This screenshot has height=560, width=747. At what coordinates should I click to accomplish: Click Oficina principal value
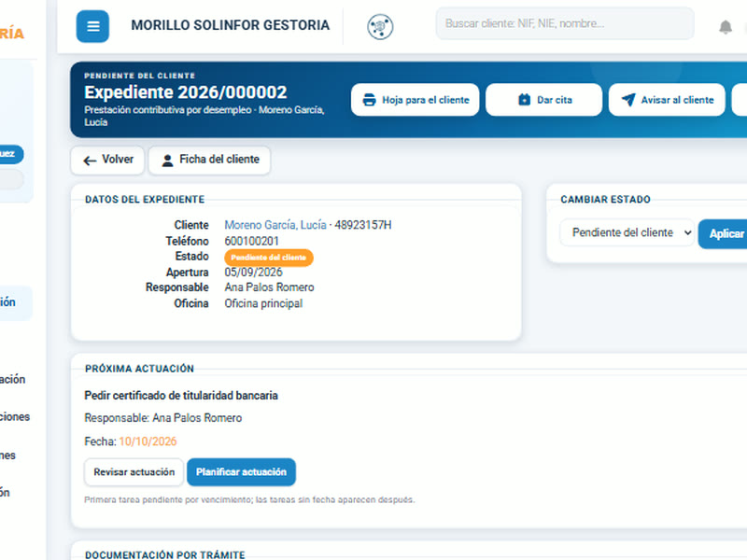263,303
